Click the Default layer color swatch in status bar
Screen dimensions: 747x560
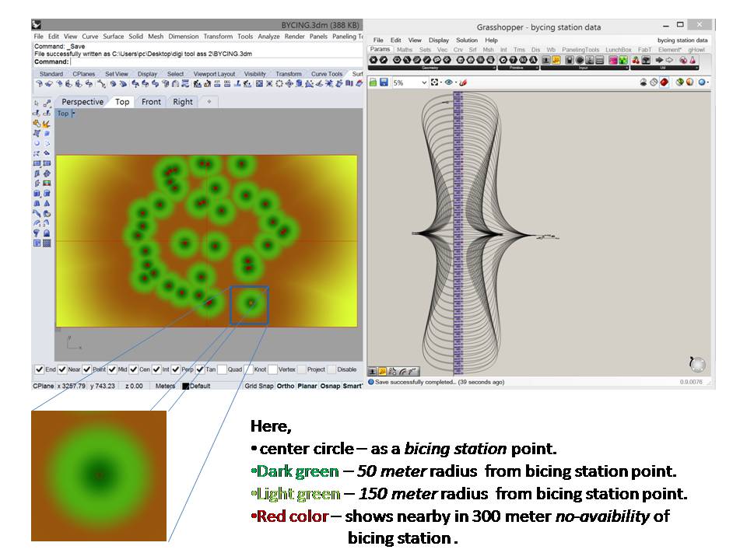tap(186, 384)
